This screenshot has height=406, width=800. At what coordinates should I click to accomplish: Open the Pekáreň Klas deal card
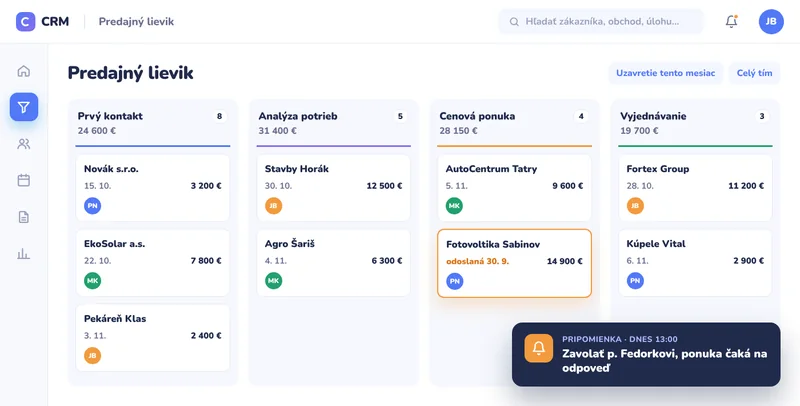153,338
